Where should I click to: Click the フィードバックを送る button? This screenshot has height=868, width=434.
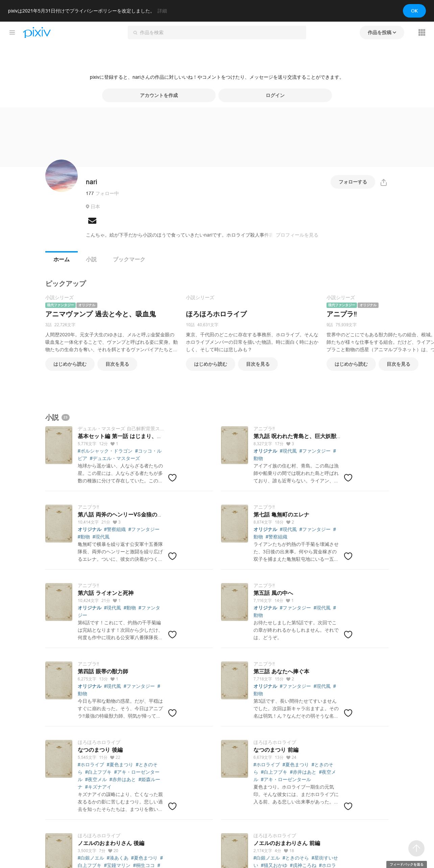[x=406, y=864]
